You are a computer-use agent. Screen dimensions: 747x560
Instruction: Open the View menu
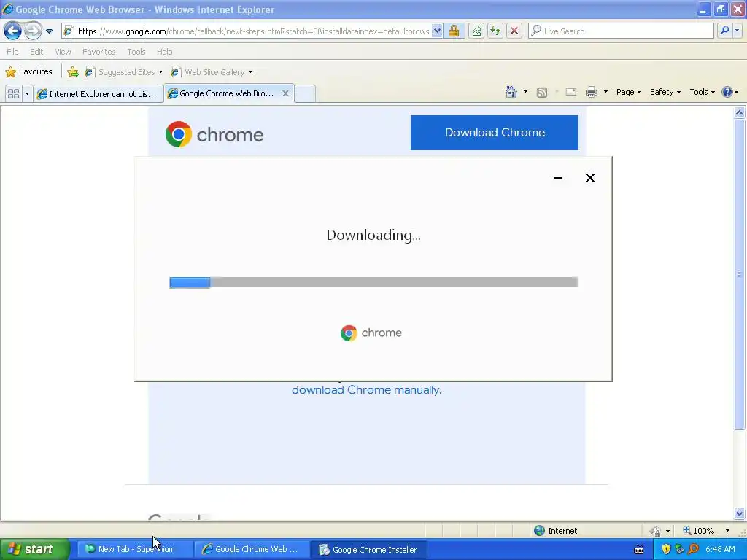[x=63, y=52]
